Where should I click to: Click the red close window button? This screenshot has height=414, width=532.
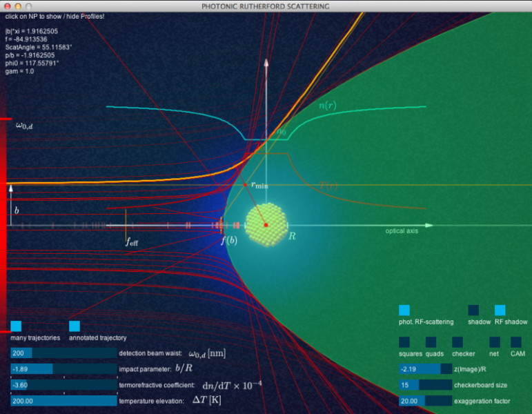[7, 6]
